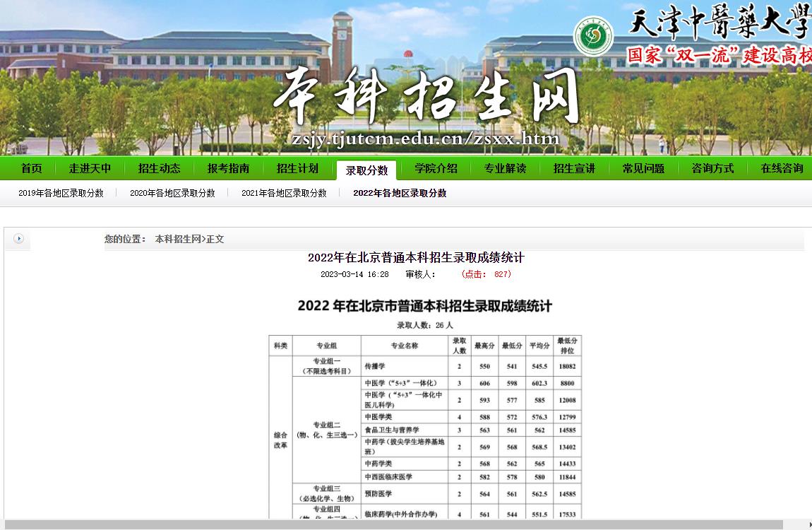Click the 平均分 column header

pyautogui.click(x=539, y=346)
